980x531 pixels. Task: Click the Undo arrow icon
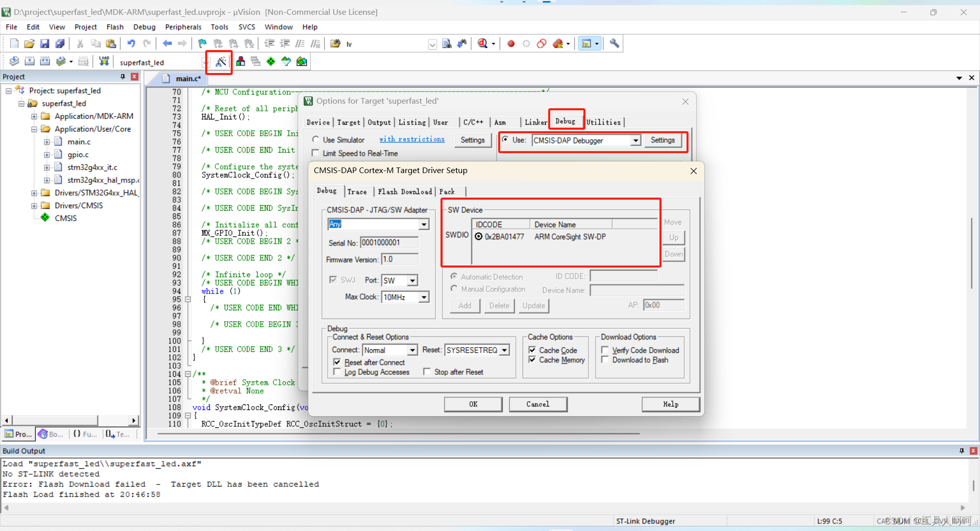click(x=131, y=44)
